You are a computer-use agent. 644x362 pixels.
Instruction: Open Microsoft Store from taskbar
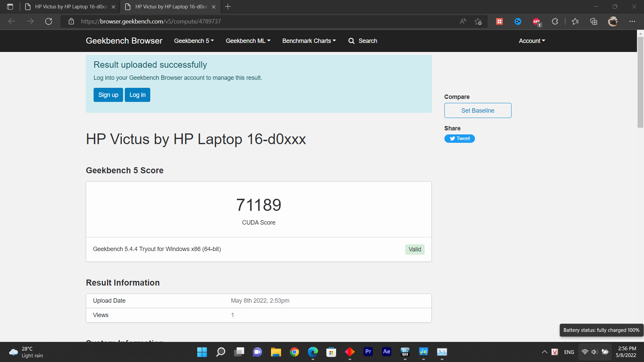pos(331,352)
